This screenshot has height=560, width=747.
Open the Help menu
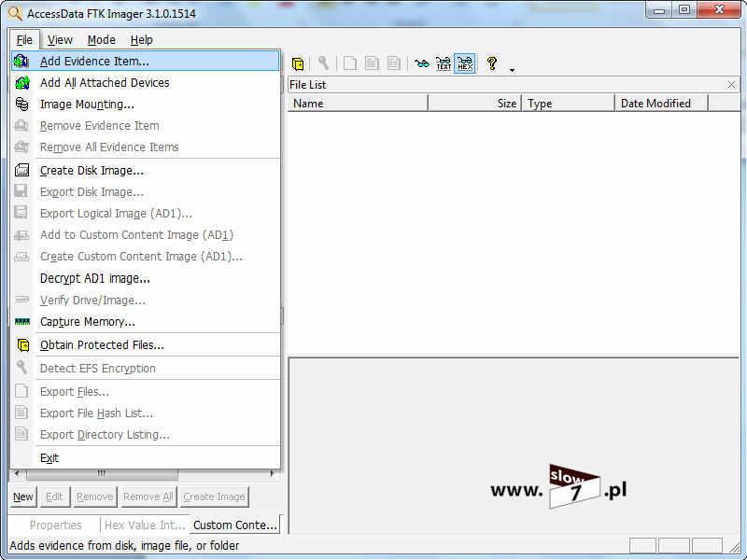pos(142,40)
